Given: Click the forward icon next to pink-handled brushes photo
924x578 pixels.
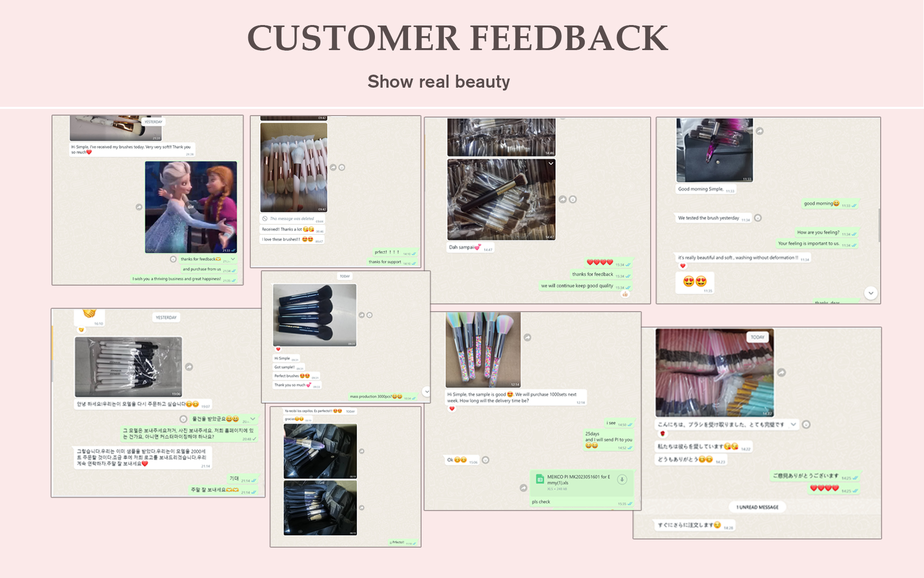Looking at the screenshot, I should [x=333, y=167].
